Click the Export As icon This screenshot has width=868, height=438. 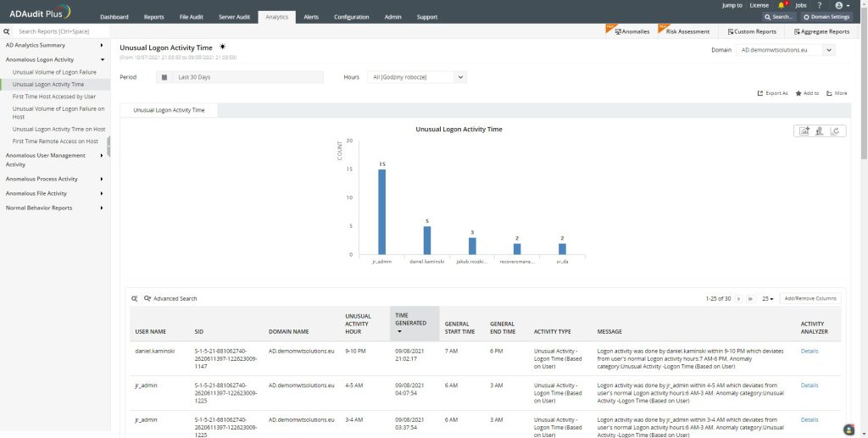(x=760, y=93)
